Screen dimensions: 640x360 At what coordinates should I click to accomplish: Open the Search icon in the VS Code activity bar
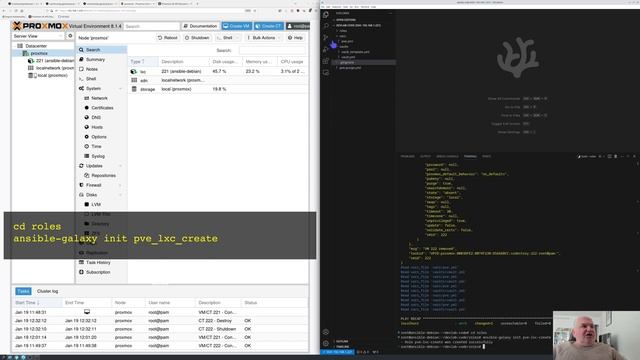326,26
